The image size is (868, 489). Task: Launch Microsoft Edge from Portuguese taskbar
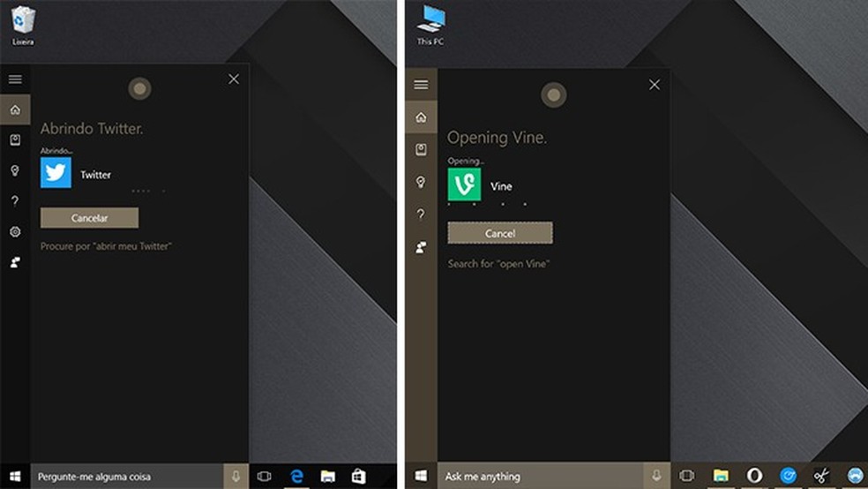(x=296, y=477)
